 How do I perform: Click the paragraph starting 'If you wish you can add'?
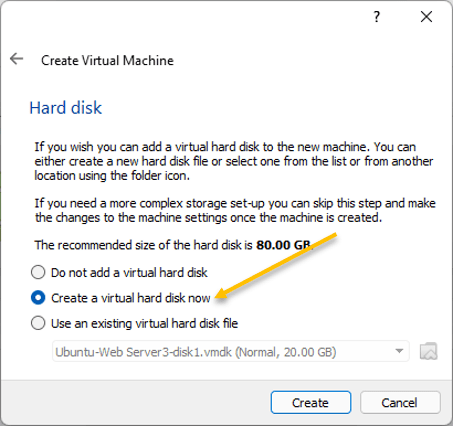pos(234,161)
